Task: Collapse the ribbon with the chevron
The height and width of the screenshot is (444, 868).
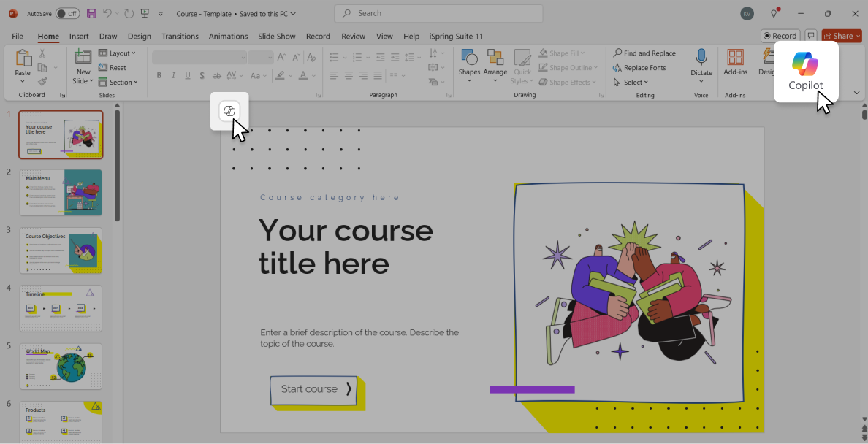Action: pyautogui.click(x=857, y=93)
